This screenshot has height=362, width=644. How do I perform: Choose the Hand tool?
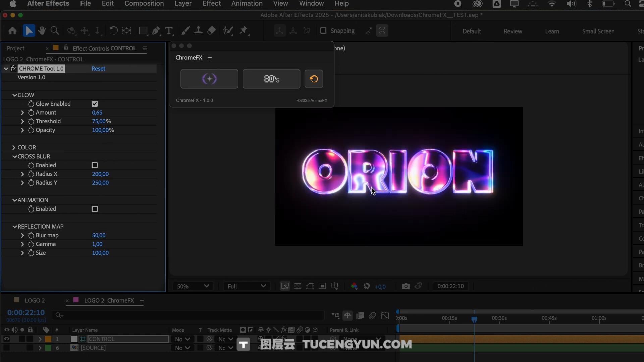coord(42,31)
